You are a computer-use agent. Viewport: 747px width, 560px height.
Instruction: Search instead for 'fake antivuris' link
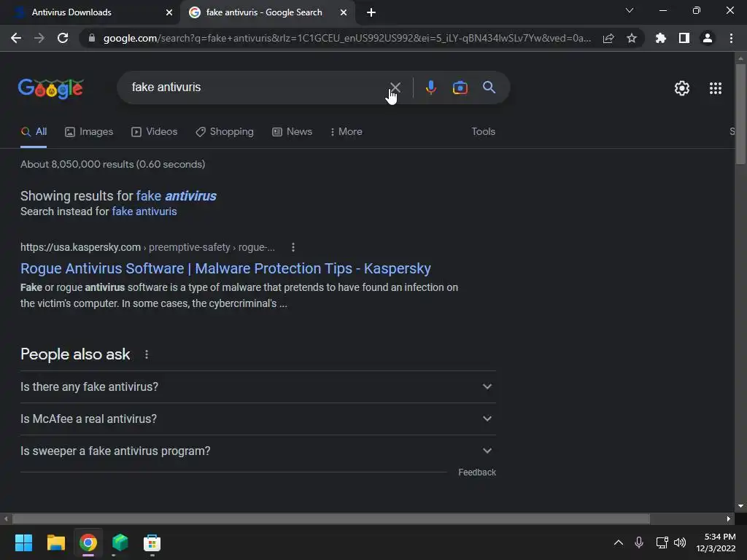(x=144, y=211)
